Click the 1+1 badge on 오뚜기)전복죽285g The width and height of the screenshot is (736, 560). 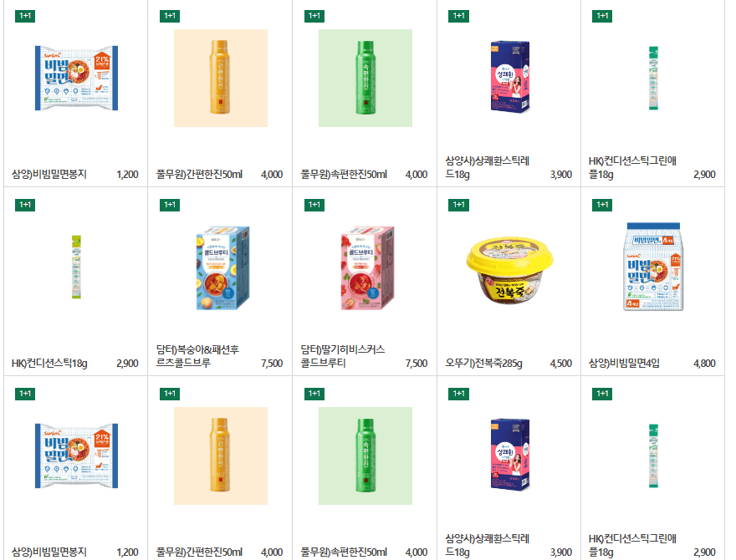pos(458,205)
